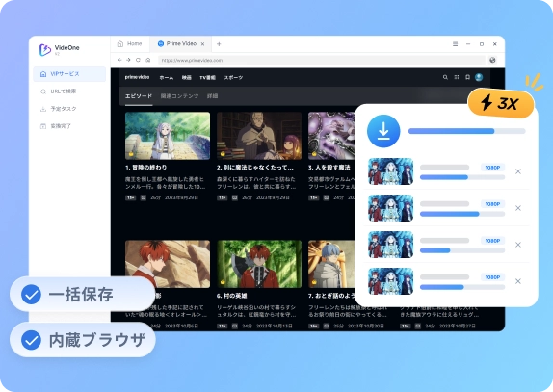This screenshot has height=392, width=553.
Task: Click the Prime Video grid apps icon
Action: pos(457,77)
